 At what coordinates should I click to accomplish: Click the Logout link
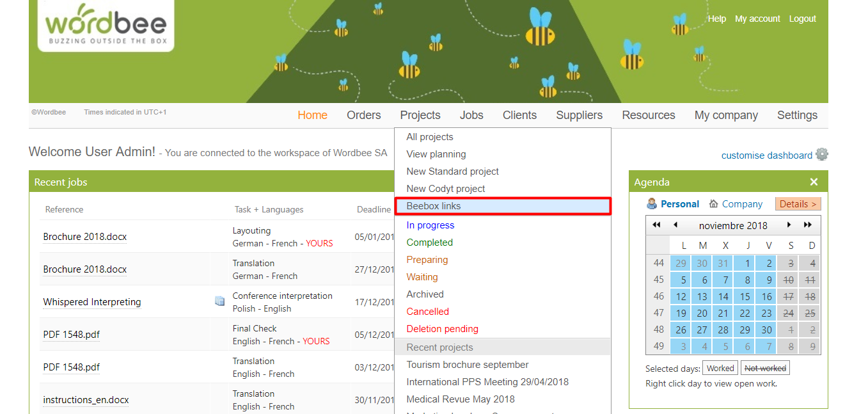pyautogui.click(x=802, y=19)
